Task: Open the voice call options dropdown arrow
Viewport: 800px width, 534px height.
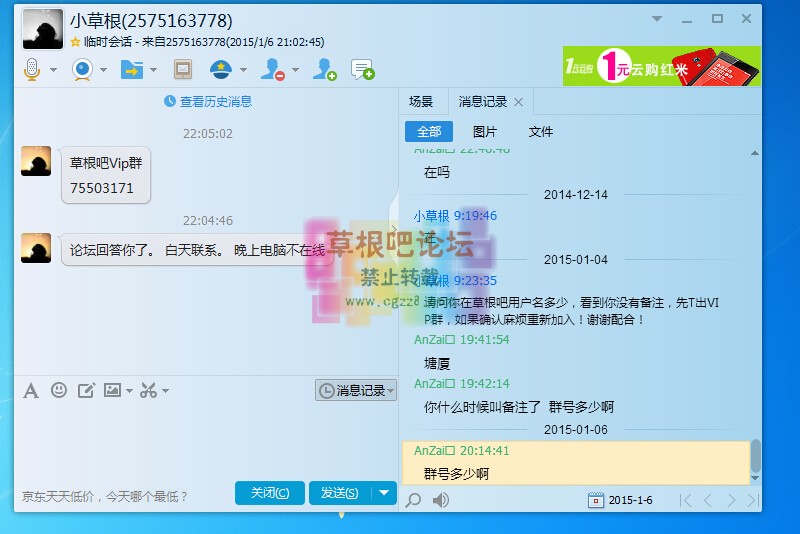Action: 53,69
